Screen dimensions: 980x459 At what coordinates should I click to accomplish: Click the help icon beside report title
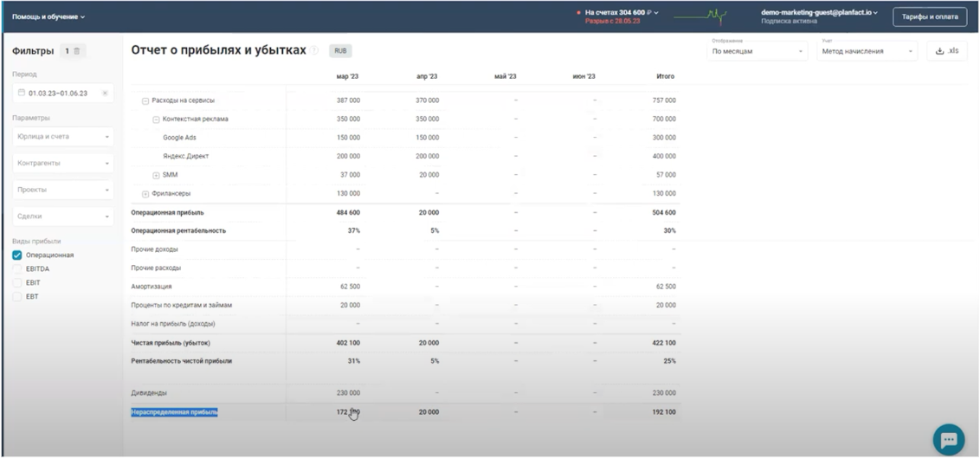coord(315,51)
